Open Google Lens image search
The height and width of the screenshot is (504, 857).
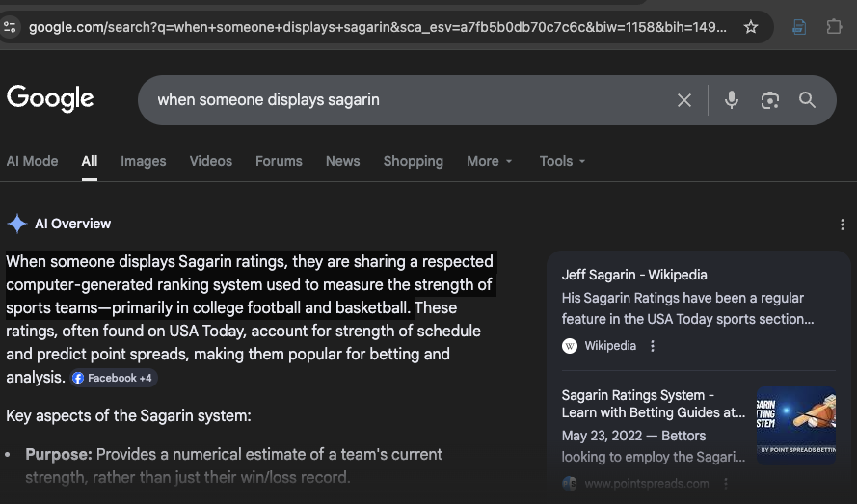(769, 100)
